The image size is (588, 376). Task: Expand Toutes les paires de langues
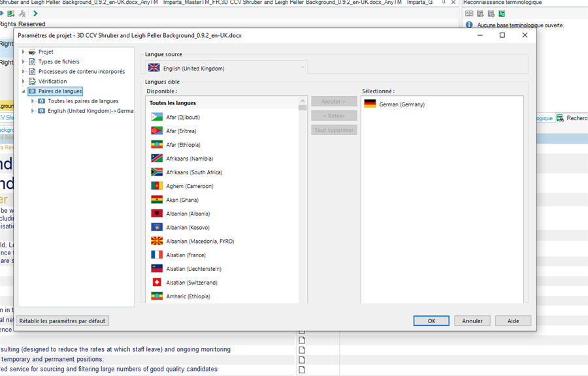click(33, 101)
